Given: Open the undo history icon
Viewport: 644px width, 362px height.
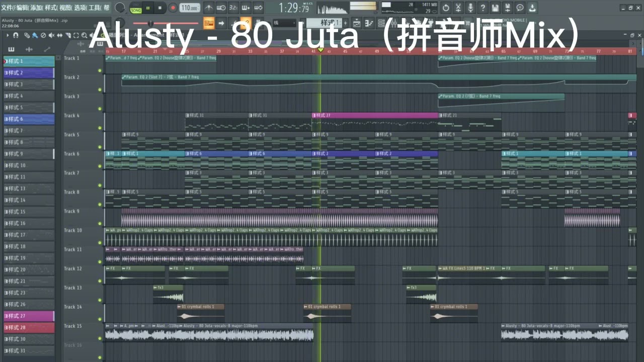Looking at the screenshot, I should (x=446, y=8).
